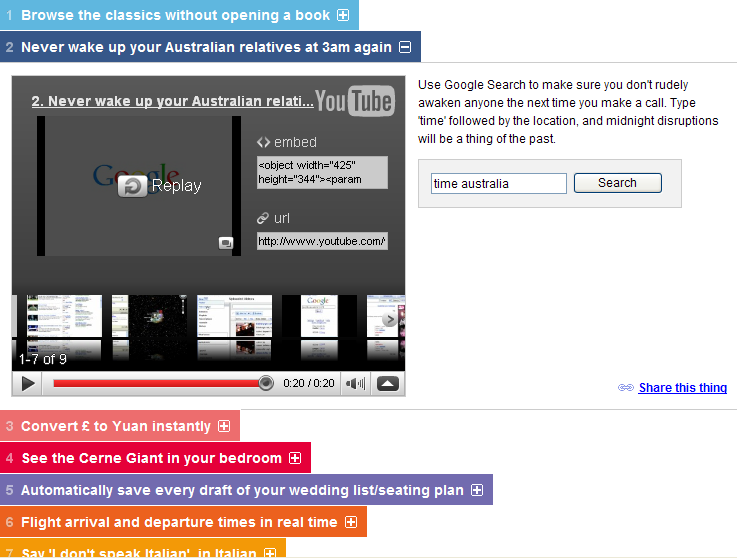737x559 pixels.
Task: Open the wedding list/seating plan tab
Action: point(242,490)
